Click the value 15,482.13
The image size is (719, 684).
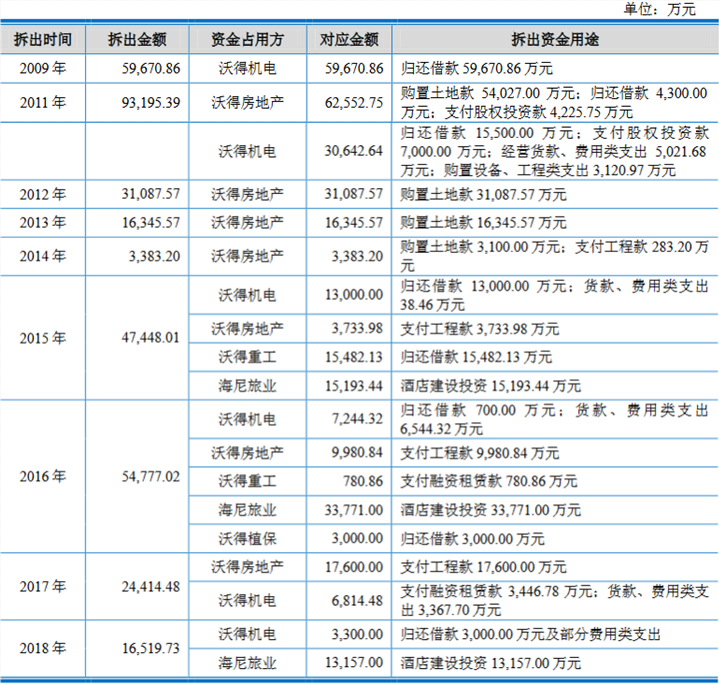click(x=354, y=357)
